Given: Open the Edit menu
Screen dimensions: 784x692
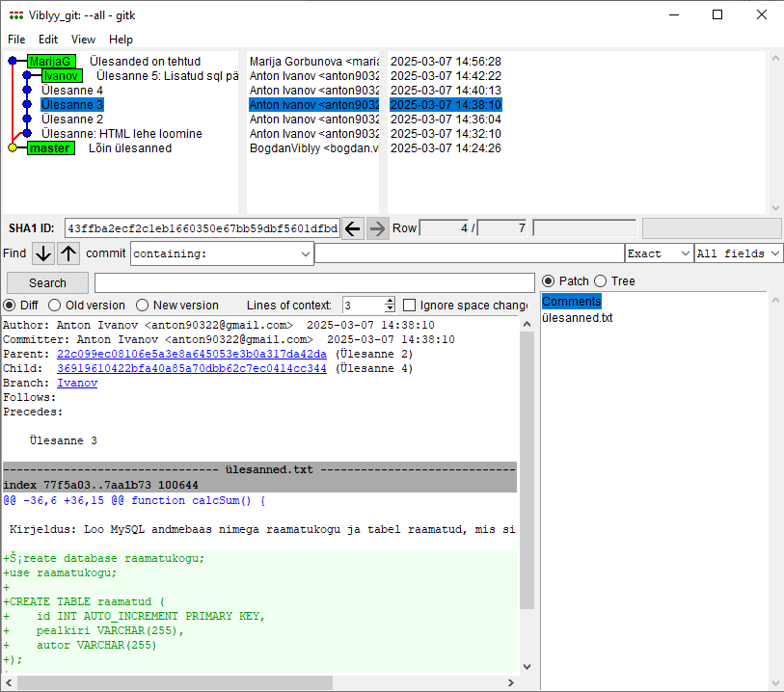Looking at the screenshot, I should click(48, 40).
